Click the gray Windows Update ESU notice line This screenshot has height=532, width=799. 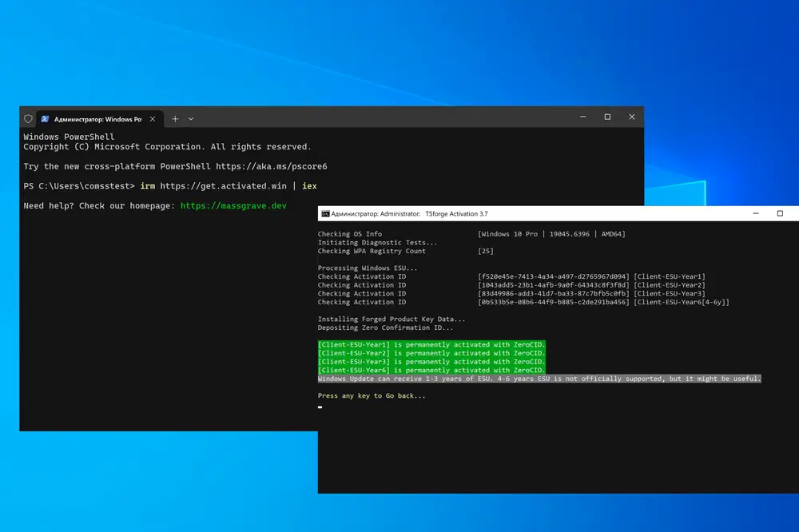pyautogui.click(x=539, y=379)
